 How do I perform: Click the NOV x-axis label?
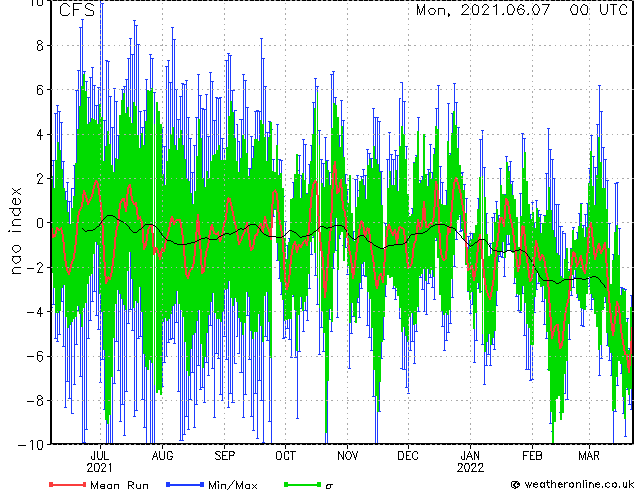(347, 456)
